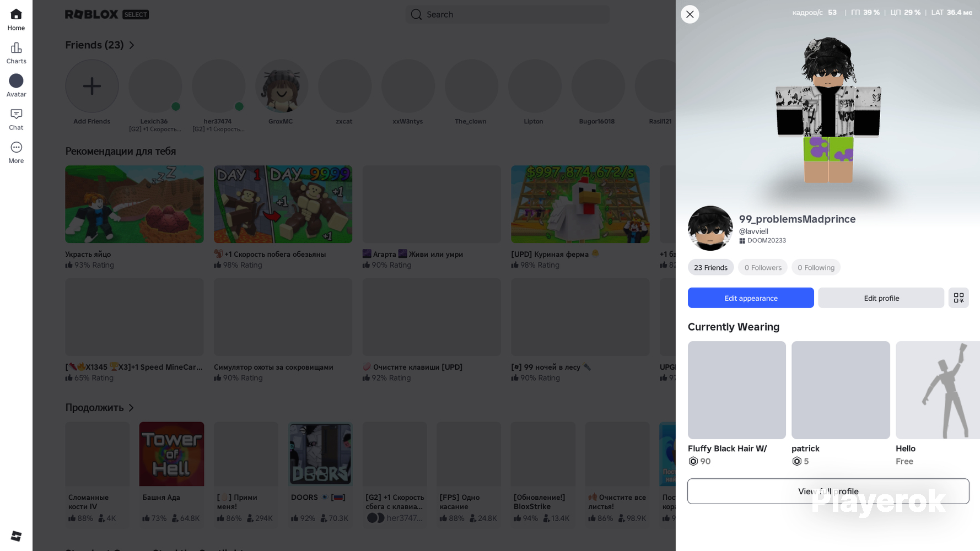Viewport: 980px width, 551px height.
Task: Open friend The_clown's avatar
Action: 471,86
